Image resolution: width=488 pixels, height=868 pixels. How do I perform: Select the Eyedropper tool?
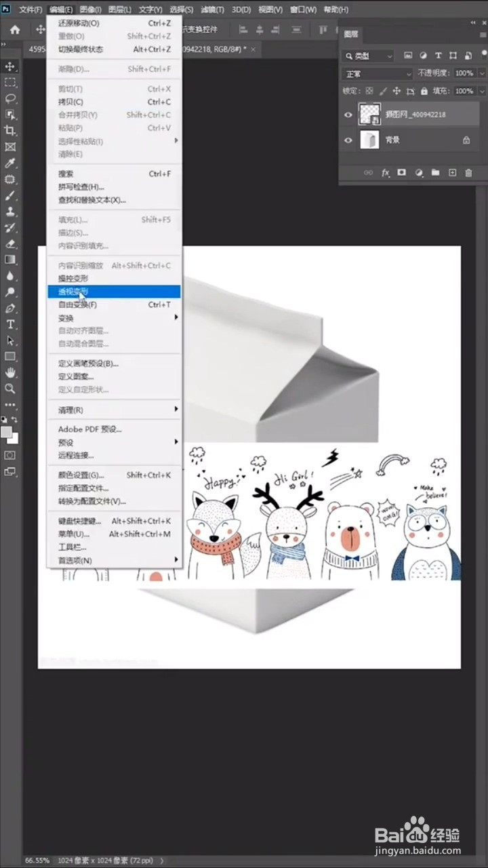(10, 163)
